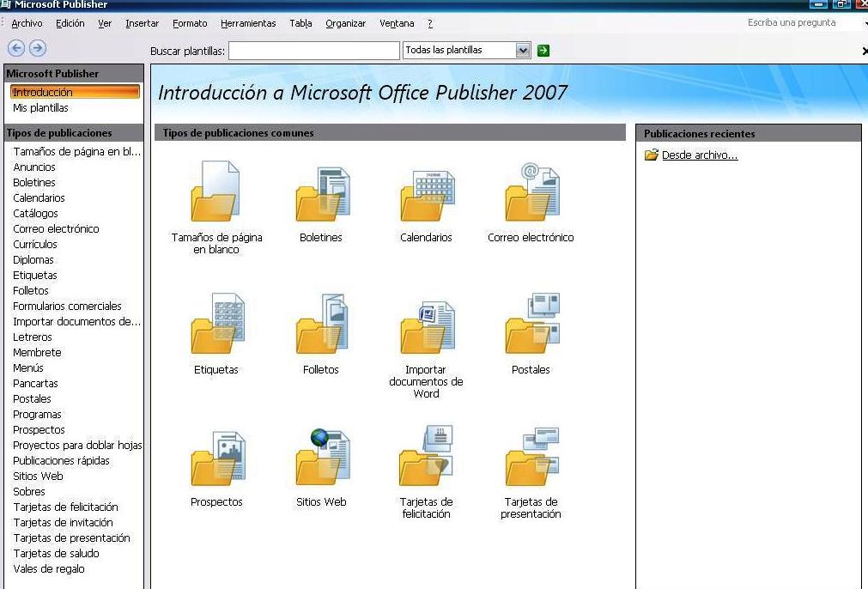Select Etiquetas in the sidebar list
The width and height of the screenshot is (868, 589).
[35, 275]
